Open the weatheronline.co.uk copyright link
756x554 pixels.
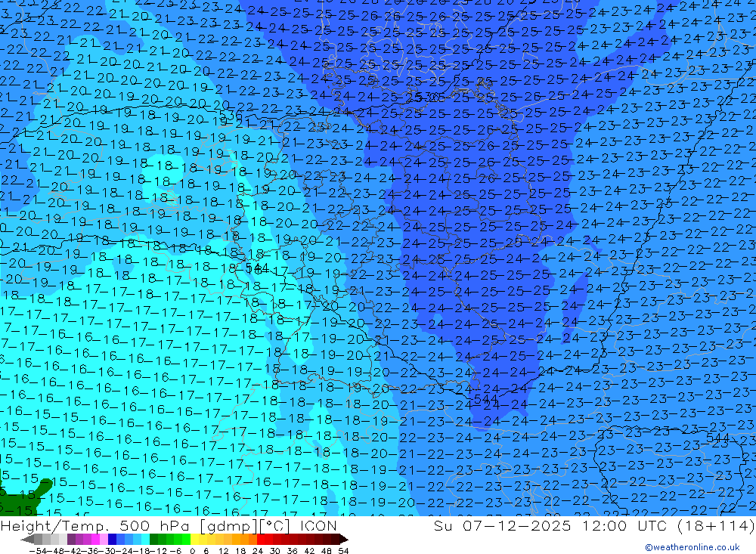pyautogui.click(x=692, y=547)
